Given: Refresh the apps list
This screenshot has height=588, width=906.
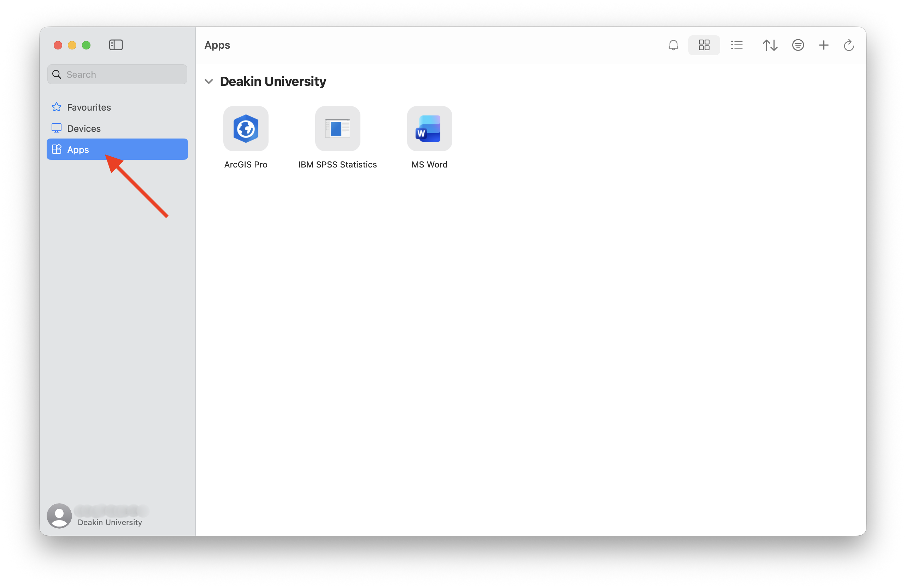Looking at the screenshot, I should pyautogui.click(x=849, y=45).
